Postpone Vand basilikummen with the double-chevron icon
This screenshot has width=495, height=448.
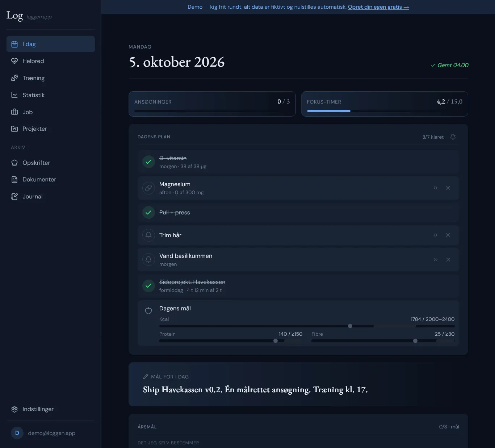pyautogui.click(x=436, y=260)
